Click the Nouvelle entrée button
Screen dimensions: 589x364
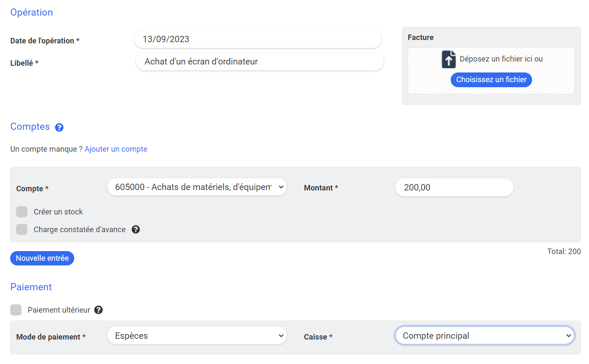point(42,258)
